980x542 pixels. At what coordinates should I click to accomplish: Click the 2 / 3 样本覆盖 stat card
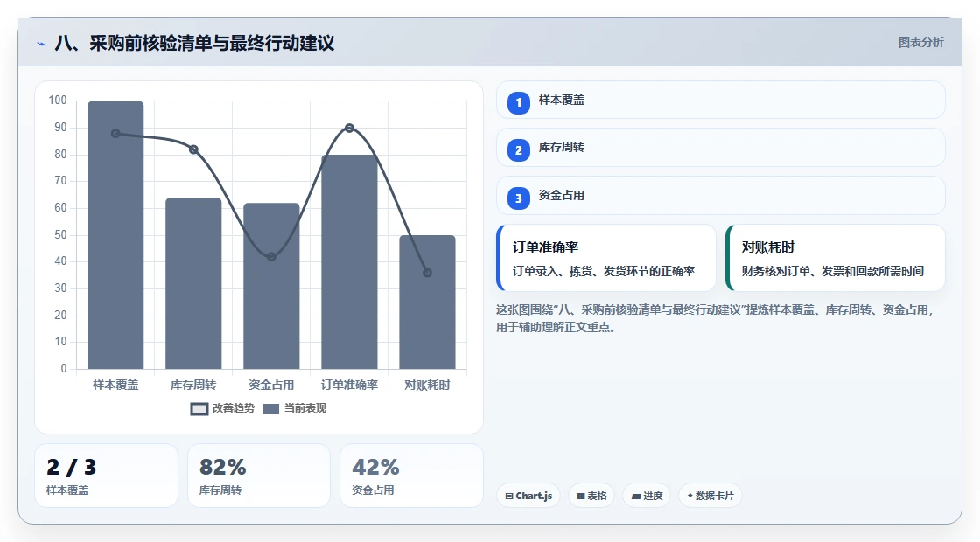(x=106, y=476)
